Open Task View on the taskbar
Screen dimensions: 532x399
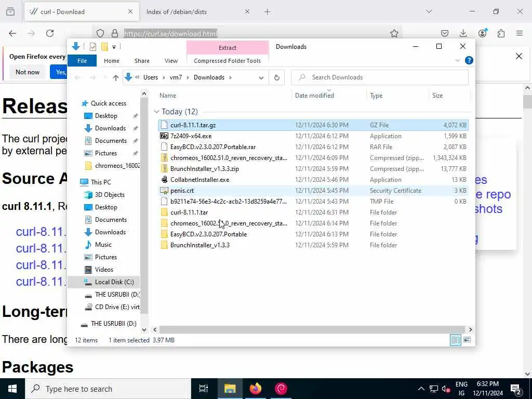pyautogui.click(x=204, y=389)
